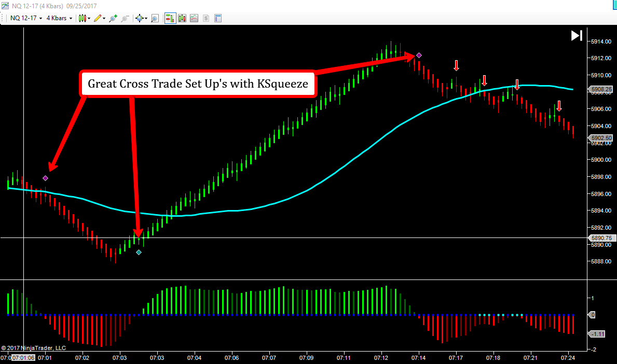Click the zoom out magnifier icon

(x=125, y=18)
